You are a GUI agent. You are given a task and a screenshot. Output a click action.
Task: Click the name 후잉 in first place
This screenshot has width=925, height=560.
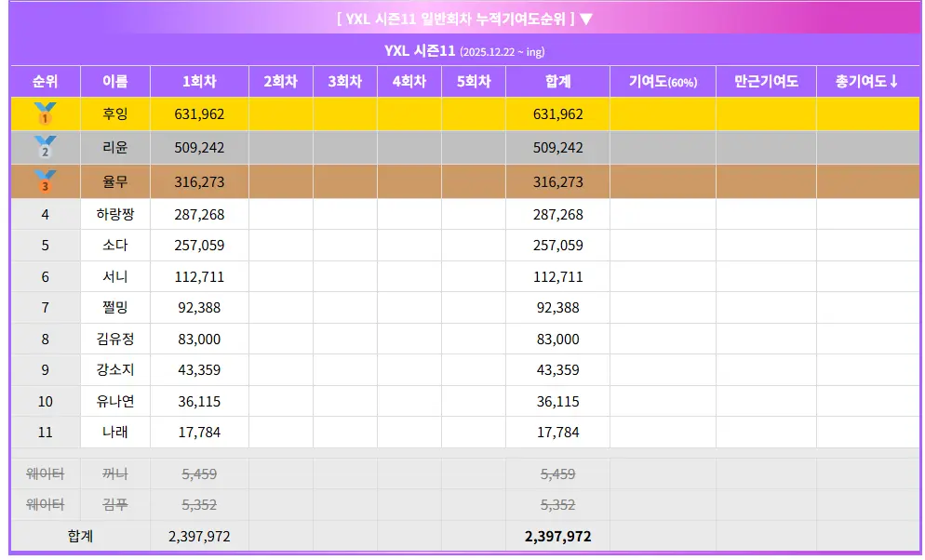[115, 114]
